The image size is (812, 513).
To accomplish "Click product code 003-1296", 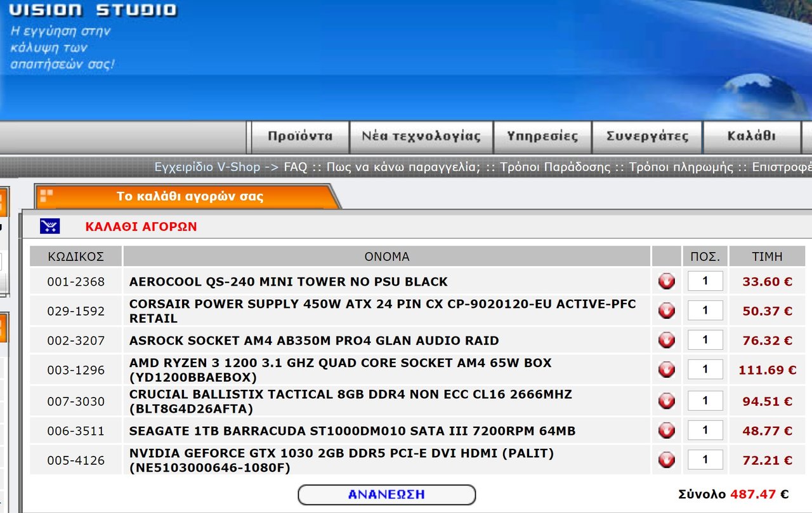I will click(76, 370).
